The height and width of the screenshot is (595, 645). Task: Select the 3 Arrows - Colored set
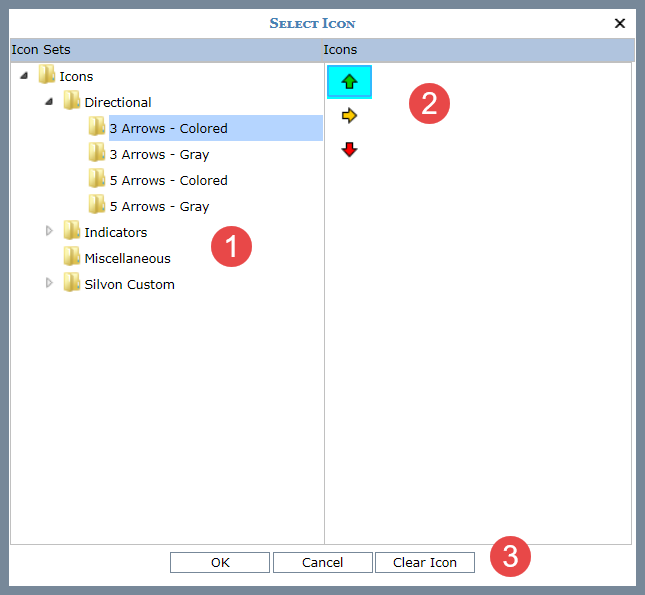(168, 128)
